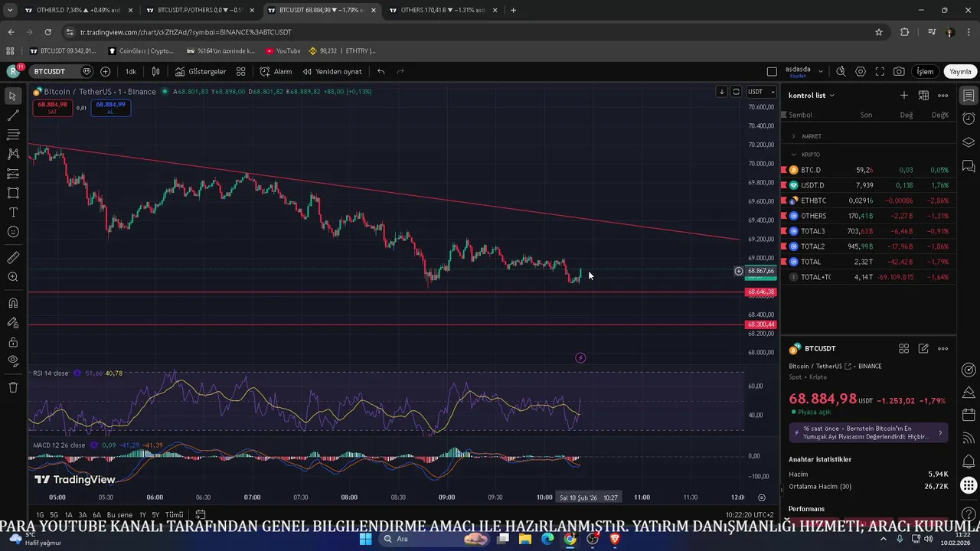Viewport: 980px width, 551px height.
Task: Click the blue AL buy price button
Action: (x=110, y=108)
